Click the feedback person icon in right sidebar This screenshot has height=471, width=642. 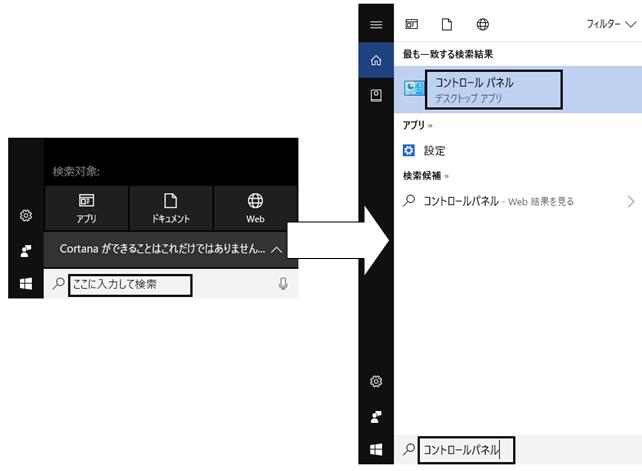[376, 417]
